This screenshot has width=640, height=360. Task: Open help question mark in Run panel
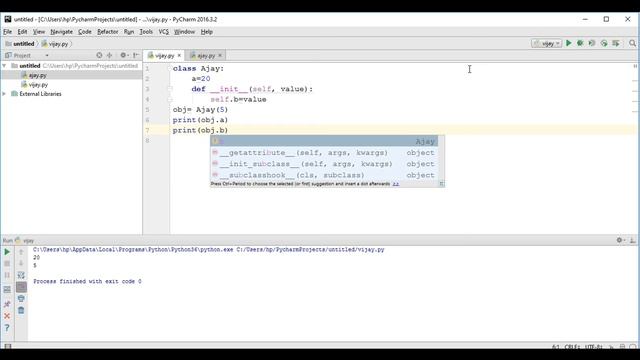(7, 328)
